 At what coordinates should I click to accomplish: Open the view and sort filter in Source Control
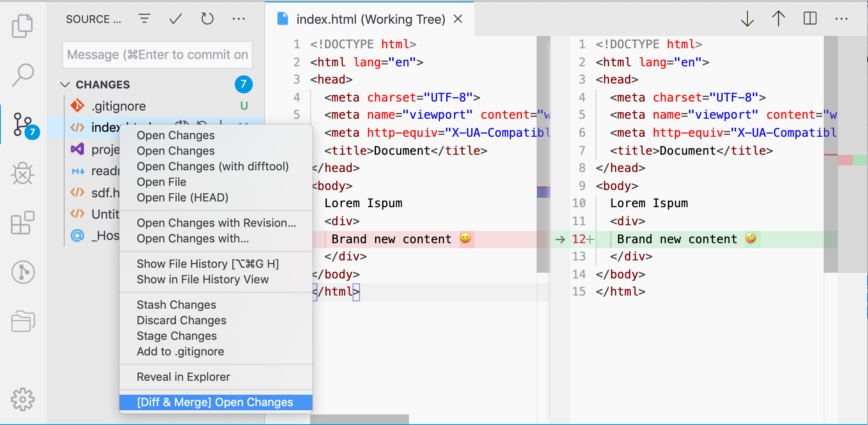[144, 18]
